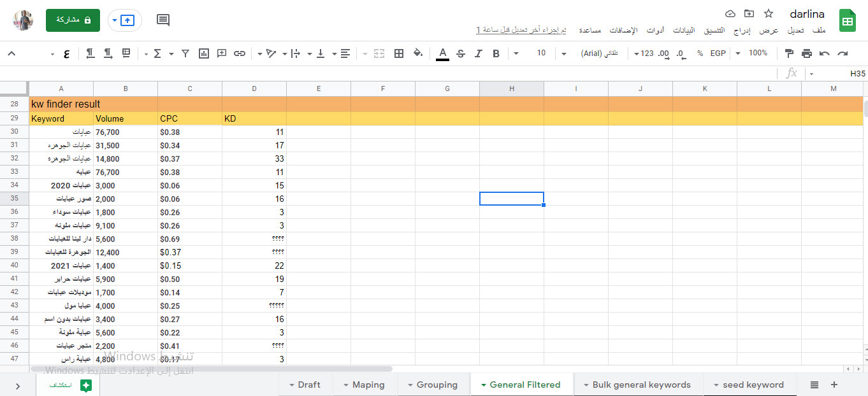Open the text color picker
This screenshot has width=868, height=396.
[442, 53]
